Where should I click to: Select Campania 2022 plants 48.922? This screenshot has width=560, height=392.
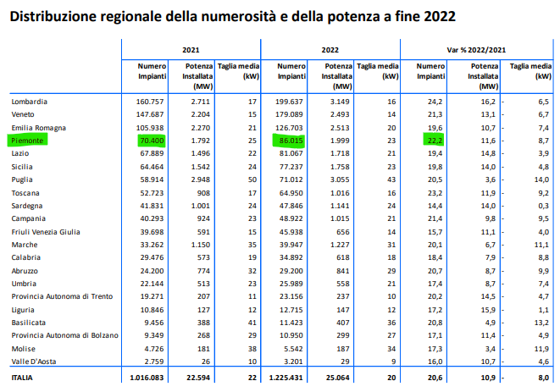click(x=291, y=218)
